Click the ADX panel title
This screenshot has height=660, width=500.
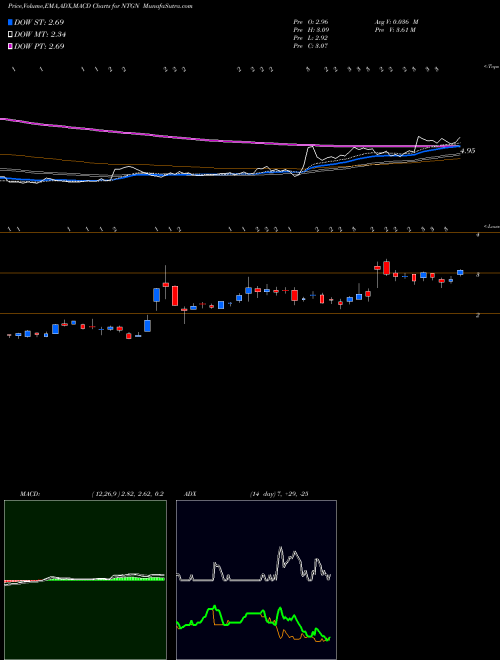tap(190, 494)
